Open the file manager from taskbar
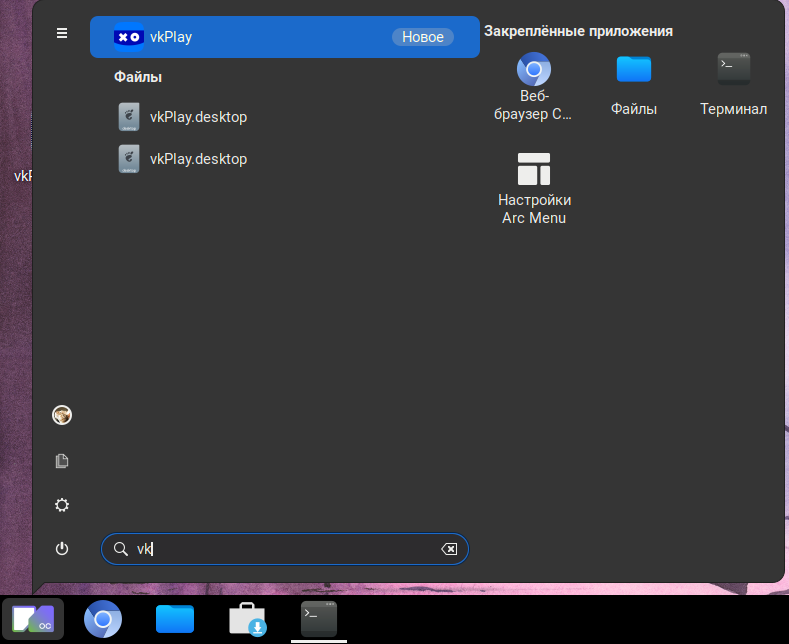This screenshot has height=644, width=789. click(175, 620)
